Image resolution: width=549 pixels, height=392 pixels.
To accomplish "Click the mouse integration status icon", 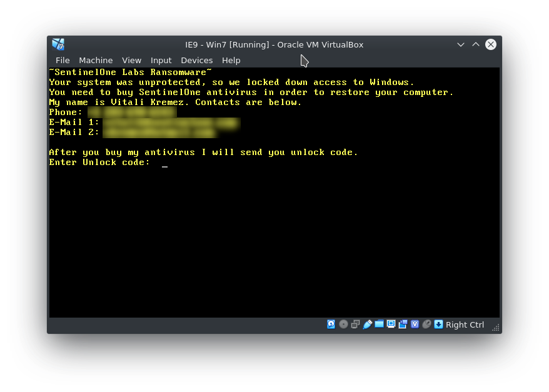I will point(426,324).
